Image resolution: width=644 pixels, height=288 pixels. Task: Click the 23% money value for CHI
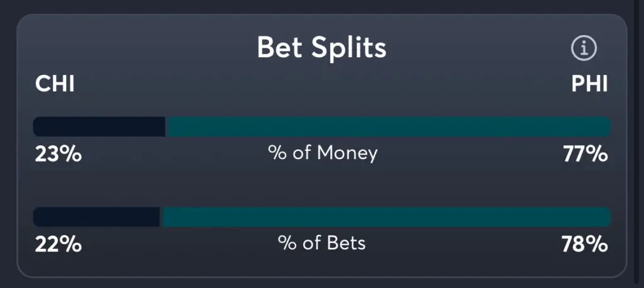58,153
